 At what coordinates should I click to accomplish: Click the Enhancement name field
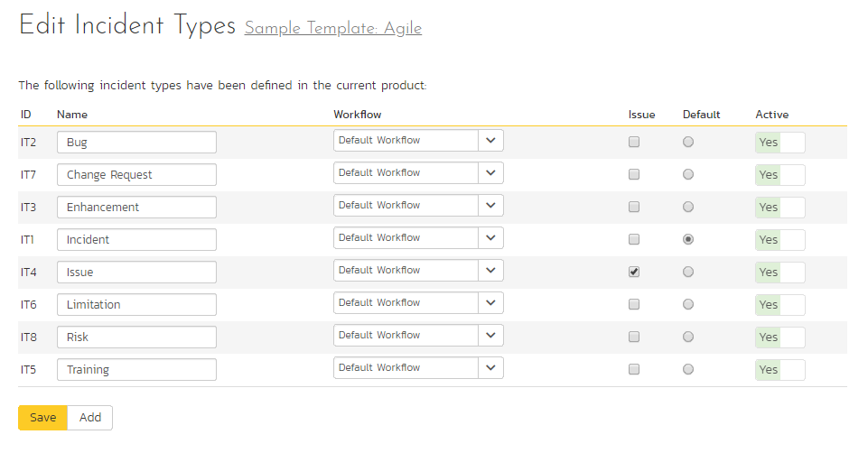click(136, 207)
